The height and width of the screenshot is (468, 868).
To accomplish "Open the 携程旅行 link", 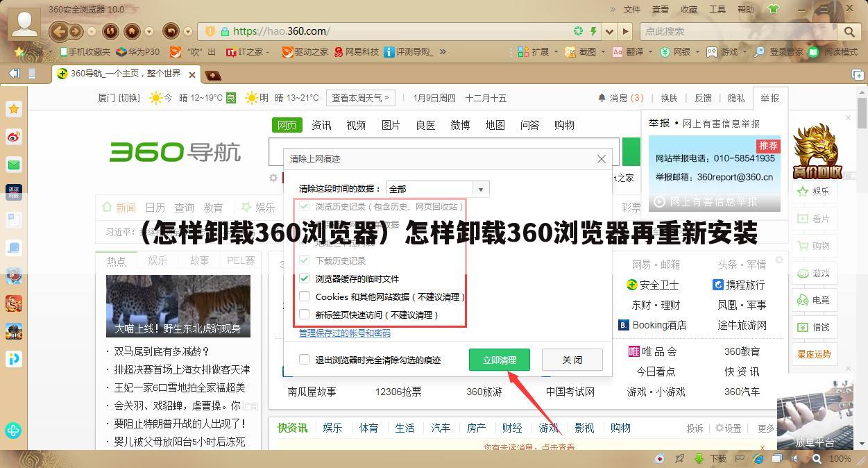I will 739,285.
